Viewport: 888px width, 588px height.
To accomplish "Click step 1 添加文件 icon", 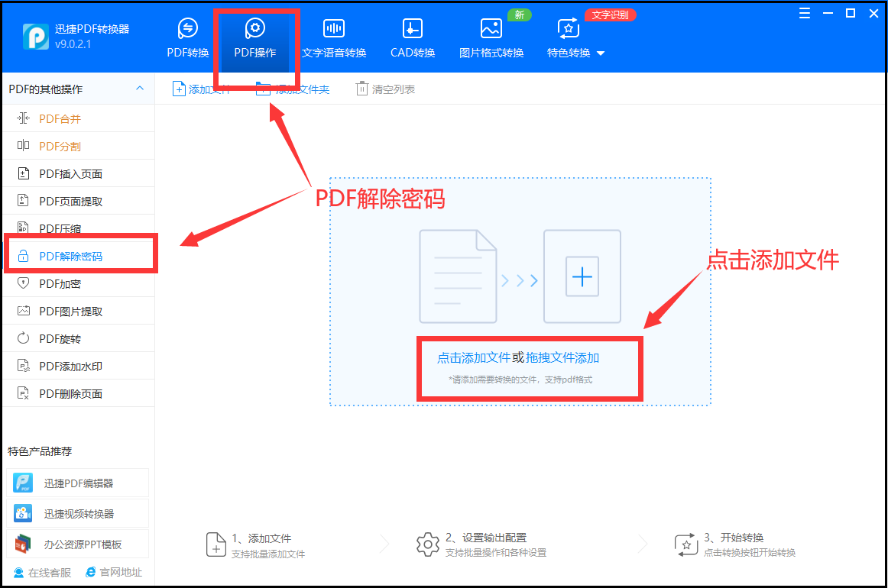I will click(216, 544).
